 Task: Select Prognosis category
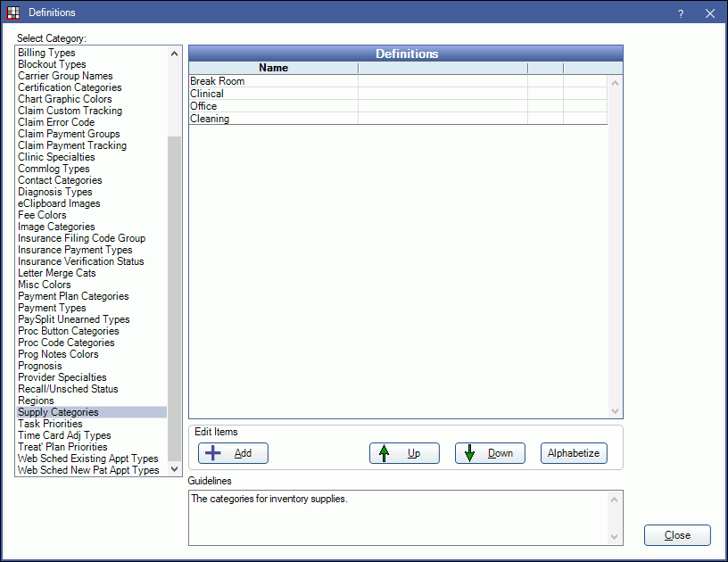coord(92,366)
